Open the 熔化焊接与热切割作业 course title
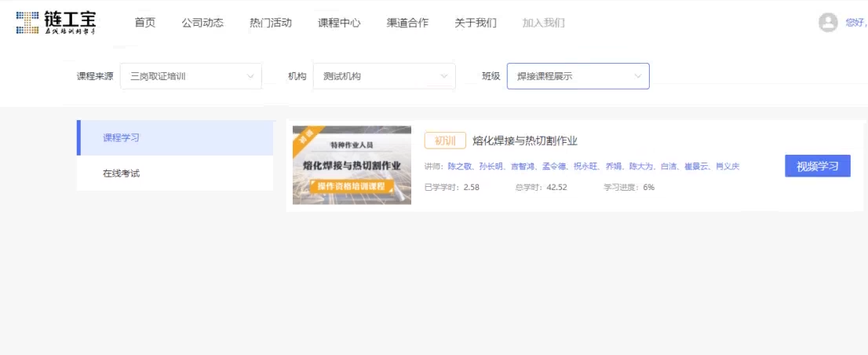The height and width of the screenshot is (355, 868). [525, 141]
